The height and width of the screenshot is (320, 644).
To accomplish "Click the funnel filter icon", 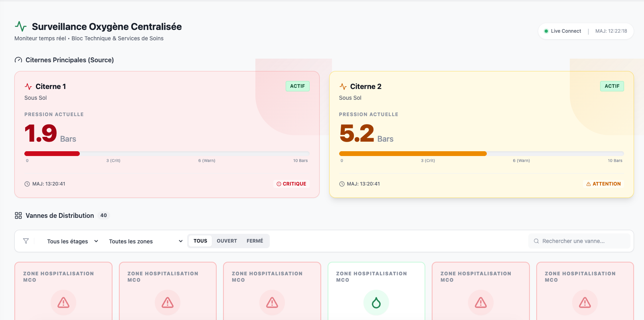I will [x=26, y=241].
